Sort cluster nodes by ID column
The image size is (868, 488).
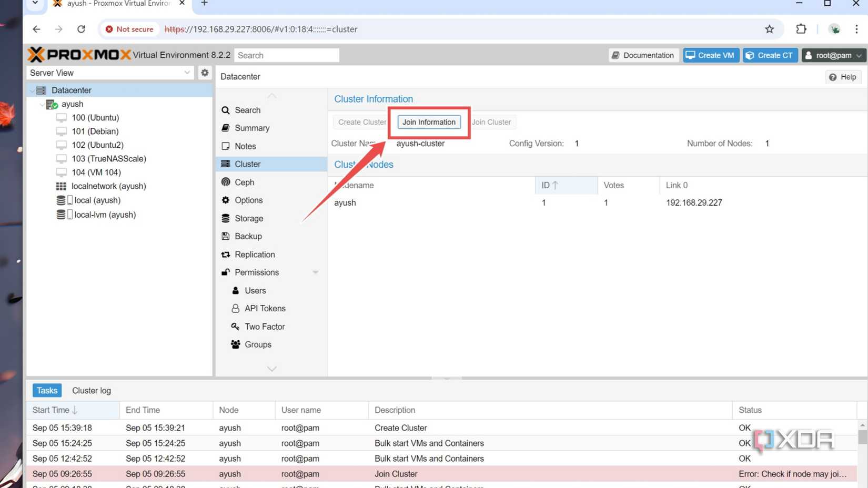(566, 185)
